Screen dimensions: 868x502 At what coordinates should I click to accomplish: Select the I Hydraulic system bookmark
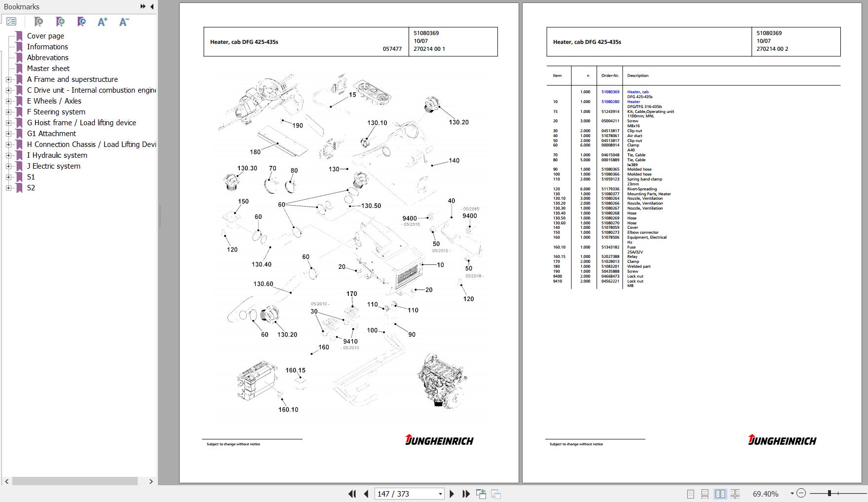(57, 155)
